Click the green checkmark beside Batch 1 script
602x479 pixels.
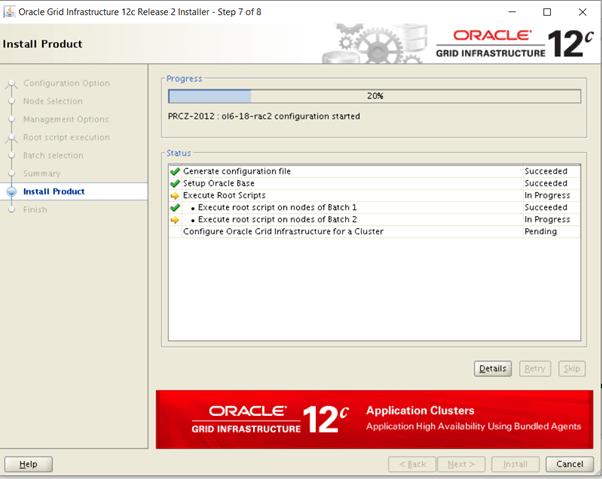[x=175, y=208]
